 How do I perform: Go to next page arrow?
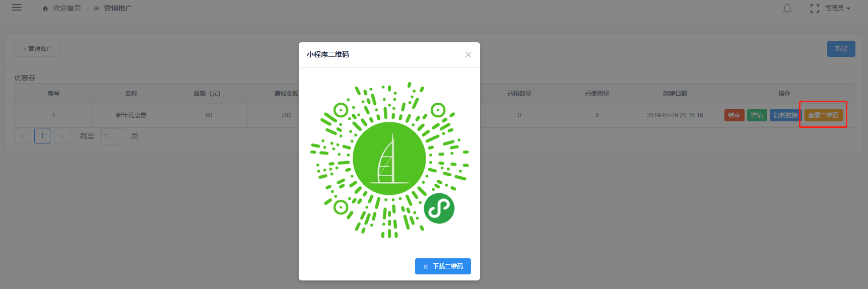point(62,136)
